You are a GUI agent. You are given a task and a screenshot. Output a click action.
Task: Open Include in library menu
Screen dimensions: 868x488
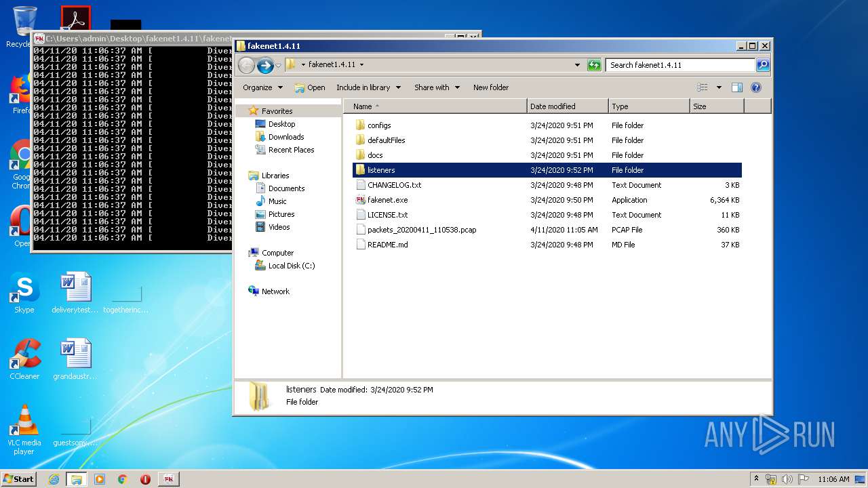[368, 87]
